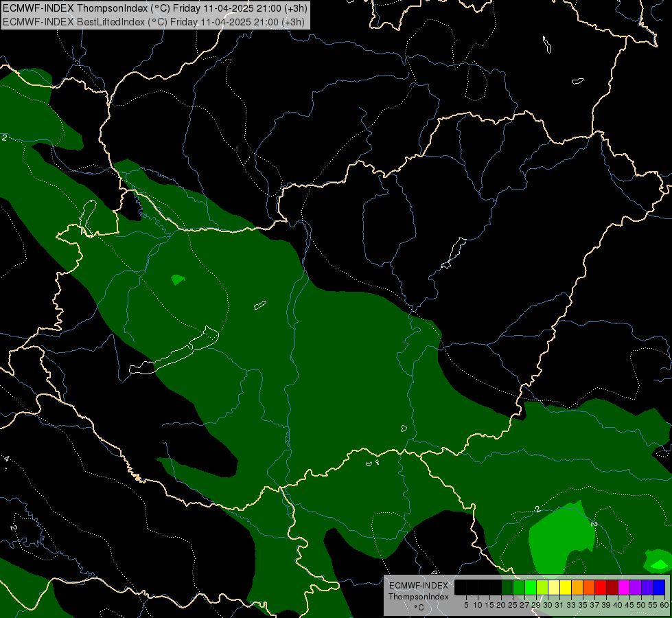The width and height of the screenshot is (672, 618).
Task: Click the bright green 27–29 legend swatch
Action: coord(531,587)
